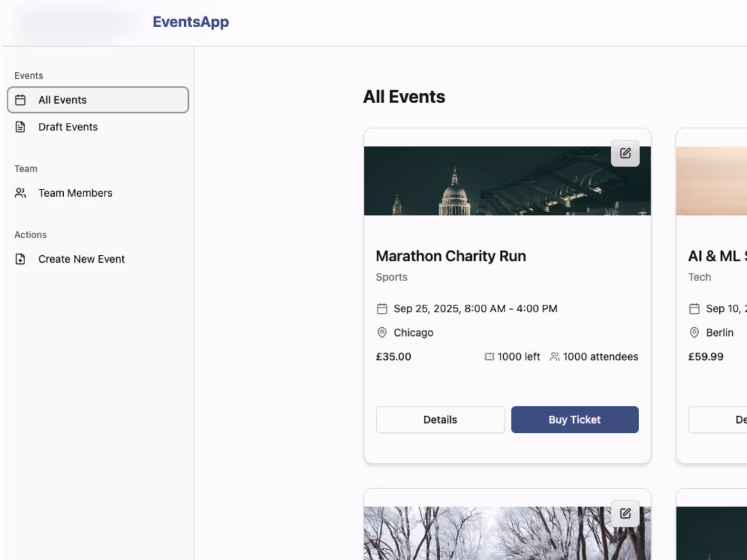
Task: Buy a ticket for Marathon Charity Run
Action: click(x=575, y=419)
